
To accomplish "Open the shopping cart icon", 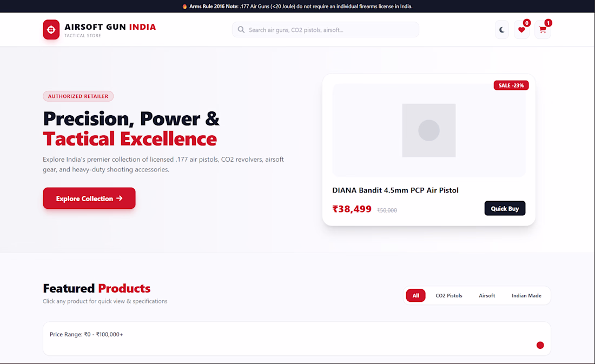I will 543,30.
